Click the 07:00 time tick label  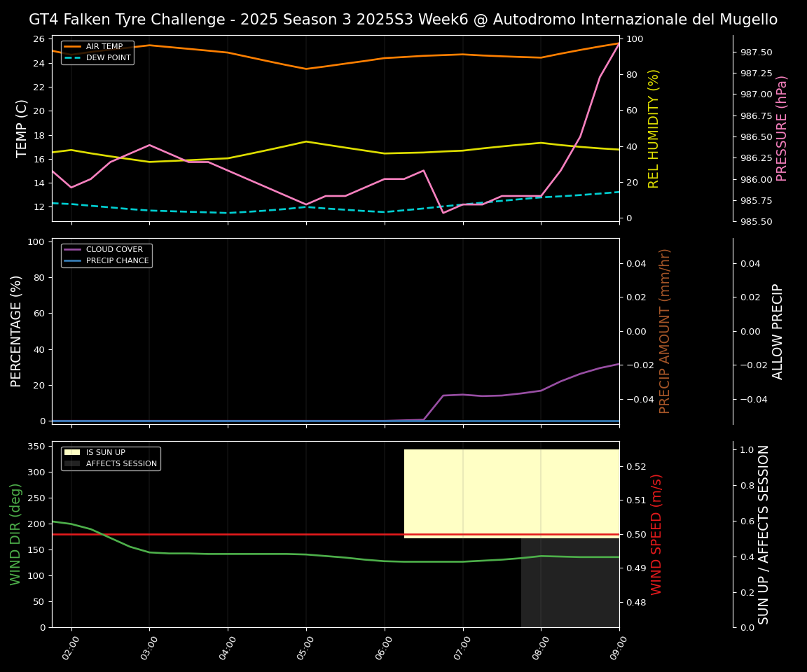point(462,647)
